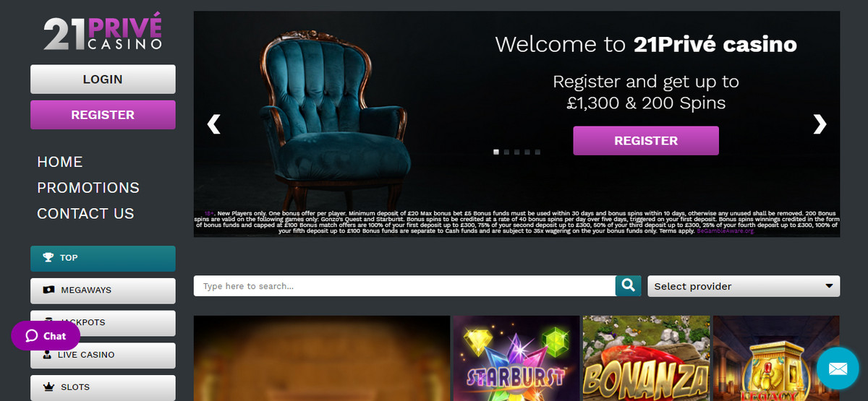
Task: Select the TOP trophy category
Action: click(103, 258)
